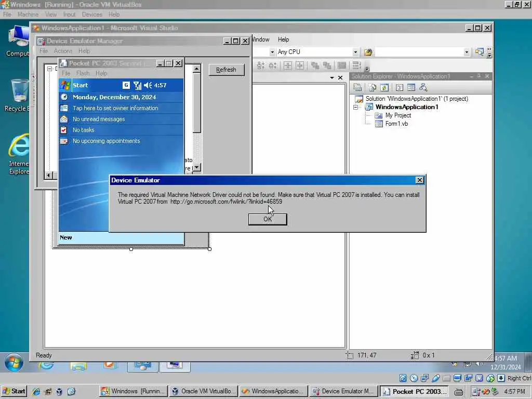Tap the Pocket PC date 'Monday, December 30, 2024'
Viewport: 532px width, 399px height.
pos(114,97)
